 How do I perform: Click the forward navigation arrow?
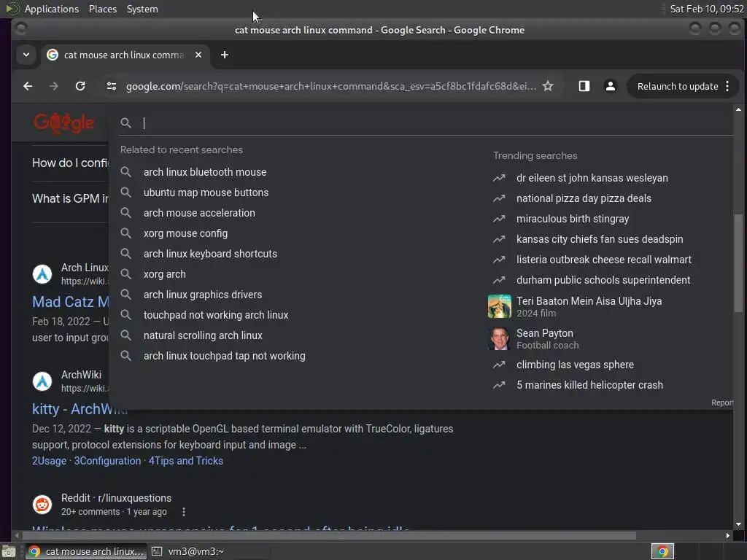coord(54,86)
